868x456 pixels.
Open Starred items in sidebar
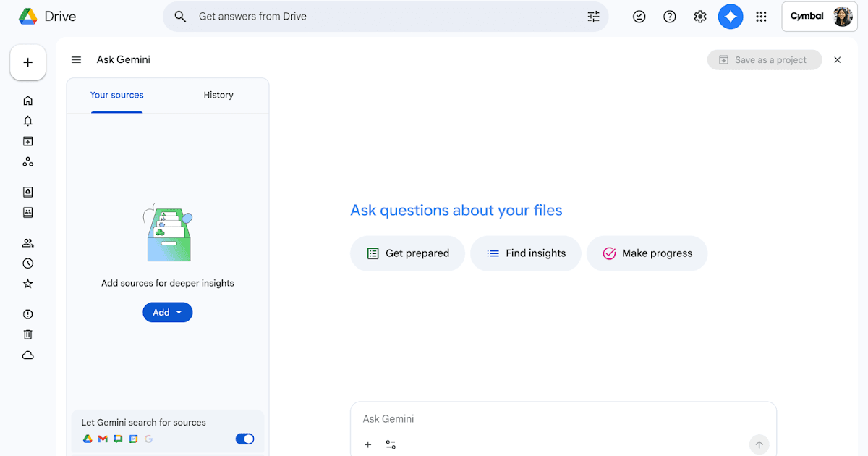pyautogui.click(x=28, y=284)
